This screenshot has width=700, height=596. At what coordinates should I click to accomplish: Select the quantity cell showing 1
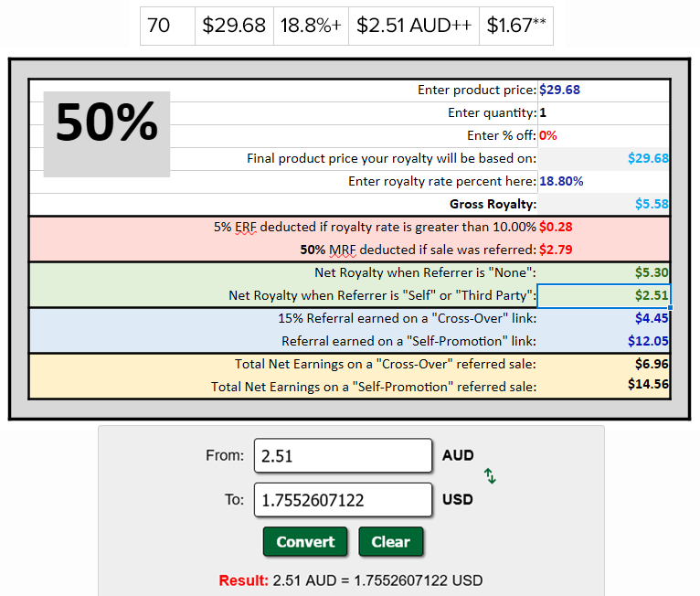[x=603, y=113]
